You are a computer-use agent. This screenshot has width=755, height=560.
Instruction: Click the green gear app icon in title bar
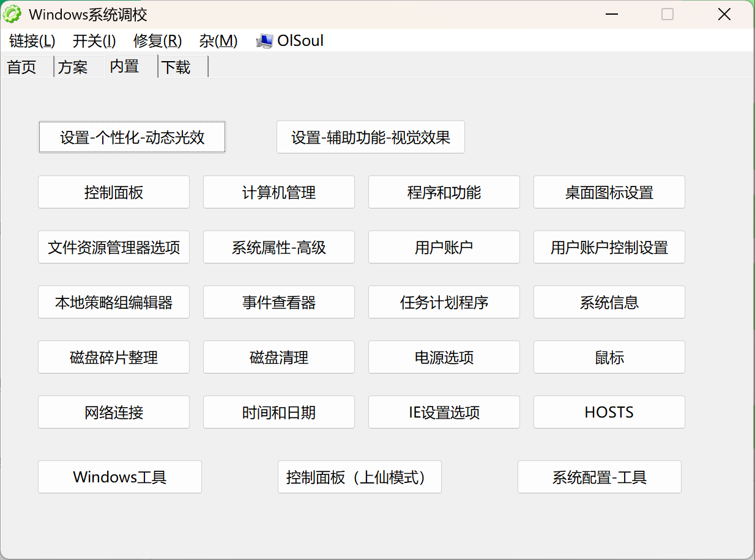click(x=12, y=14)
